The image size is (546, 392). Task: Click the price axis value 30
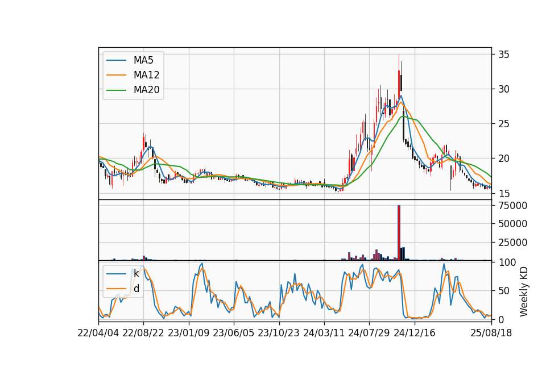point(504,89)
